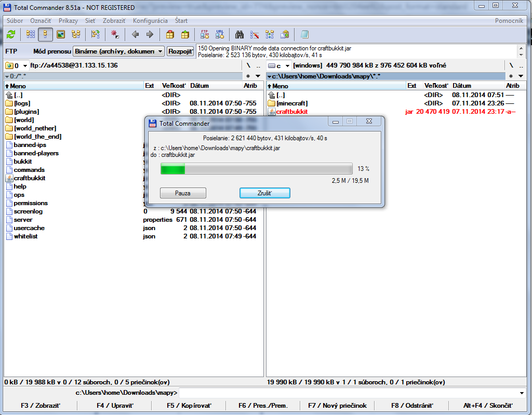
Task: Click the Pauza button in transfer dialog
Action: [x=183, y=193]
